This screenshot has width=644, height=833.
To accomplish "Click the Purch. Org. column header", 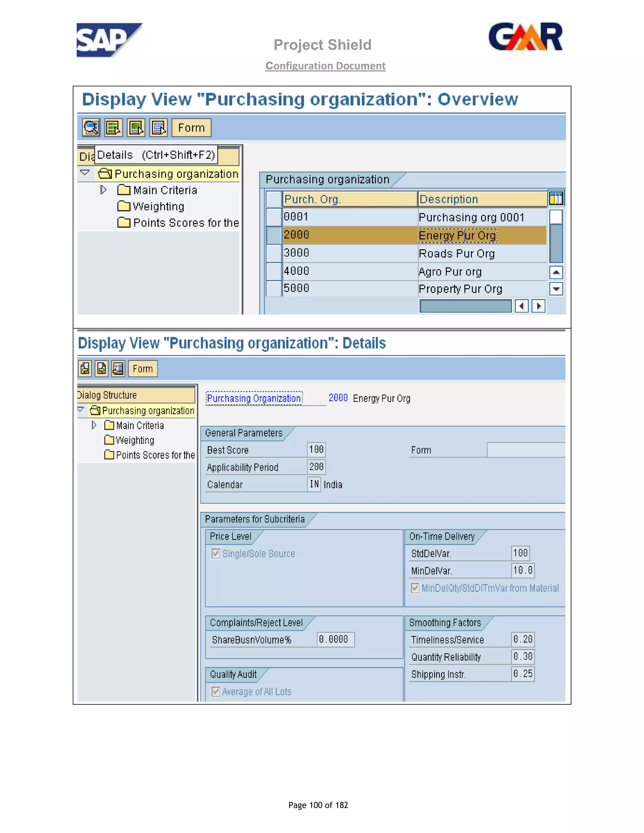I will tap(350, 199).
